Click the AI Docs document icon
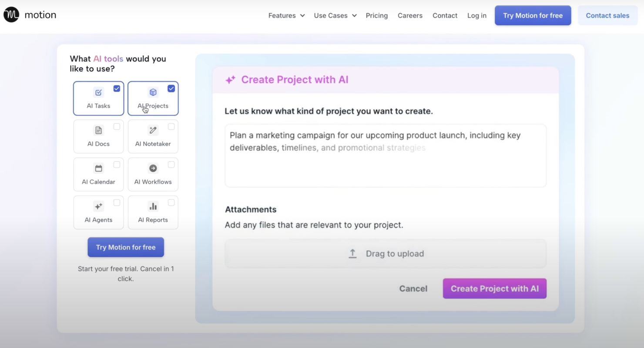644x348 pixels. click(x=99, y=130)
